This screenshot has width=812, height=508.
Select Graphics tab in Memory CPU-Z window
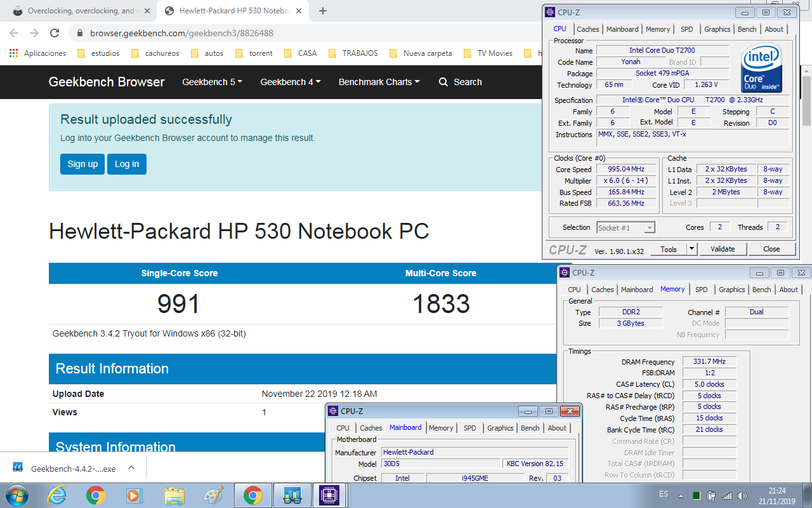pos(732,290)
